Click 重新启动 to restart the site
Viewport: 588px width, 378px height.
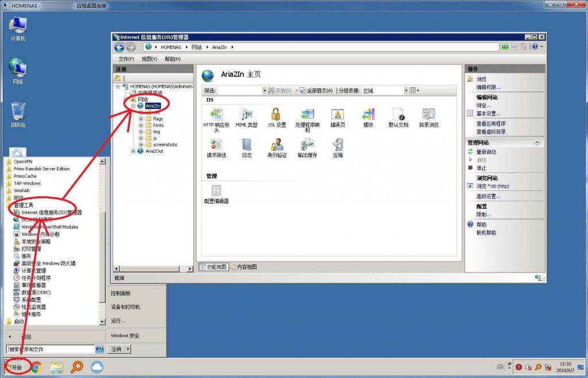pyautogui.click(x=486, y=152)
